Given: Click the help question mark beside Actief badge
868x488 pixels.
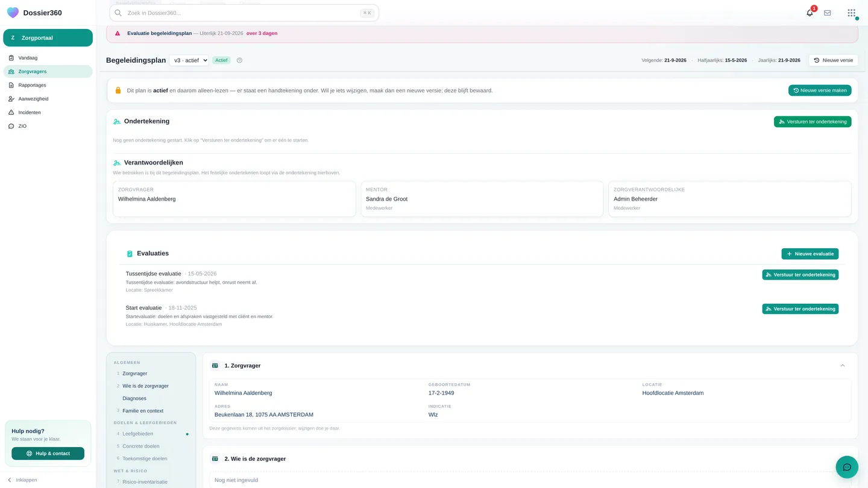Looking at the screenshot, I should (x=239, y=60).
